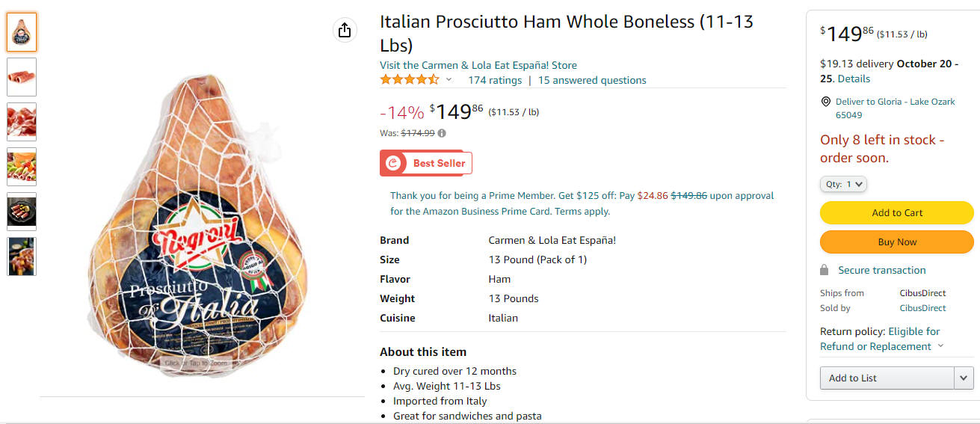The height and width of the screenshot is (424, 980).
Task: Open the 15 answered questions link
Action: pyautogui.click(x=592, y=80)
